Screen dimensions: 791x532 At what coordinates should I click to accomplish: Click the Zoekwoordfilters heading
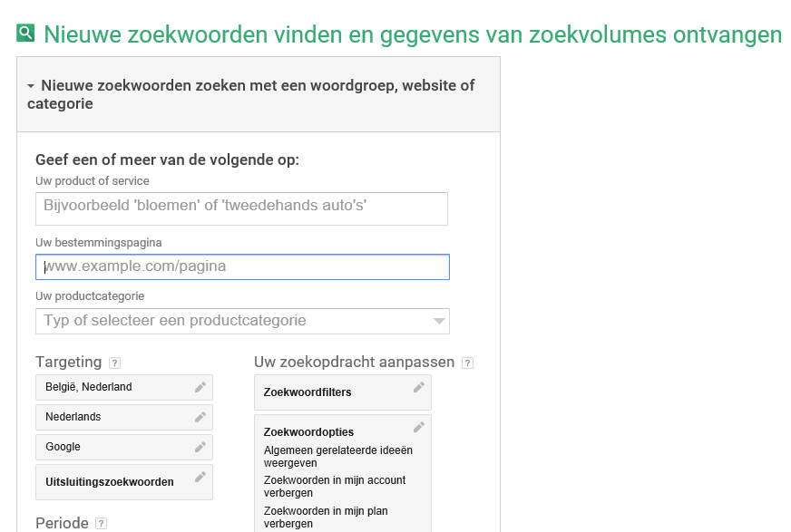coord(308,392)
